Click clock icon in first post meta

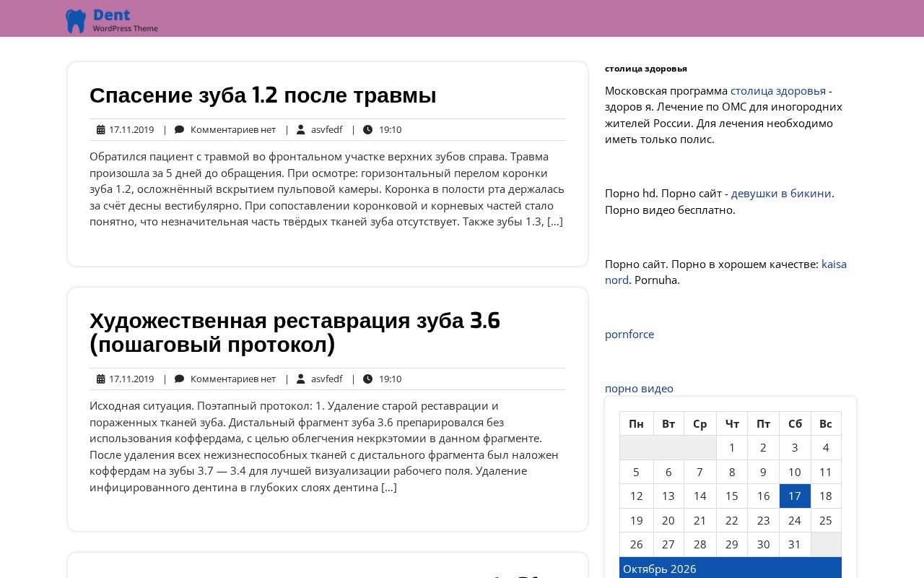pyautogui.click(x=368, y=130)
